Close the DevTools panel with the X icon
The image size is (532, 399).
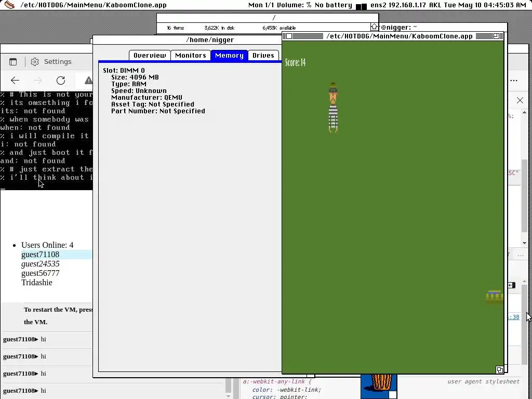pos(520,100)
